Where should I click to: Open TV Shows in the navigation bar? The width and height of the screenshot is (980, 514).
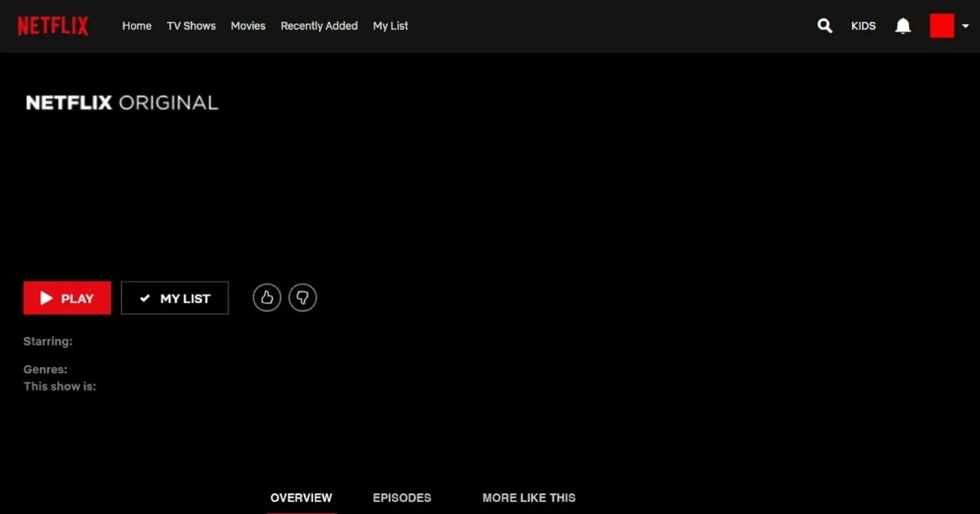click(x=191, y=26)
